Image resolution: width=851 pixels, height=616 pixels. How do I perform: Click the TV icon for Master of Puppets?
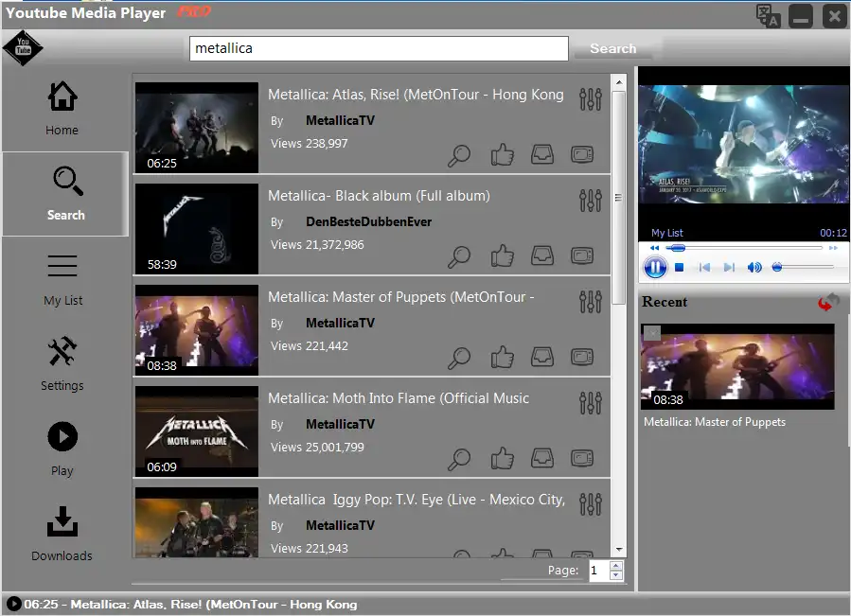point(582,357)
